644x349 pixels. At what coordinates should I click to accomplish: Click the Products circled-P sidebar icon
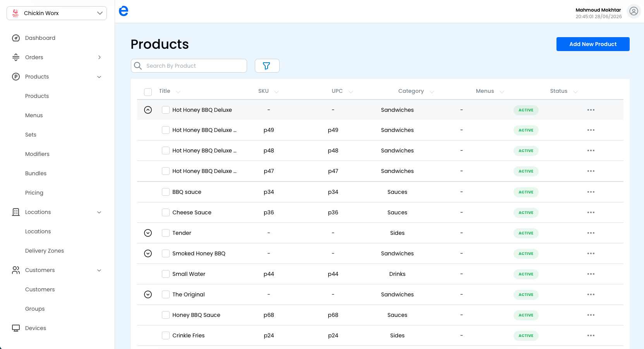tap(16, 77)
